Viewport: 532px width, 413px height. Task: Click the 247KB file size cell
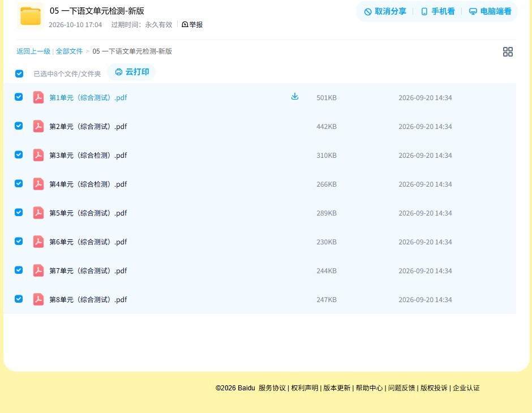[327, 299]
